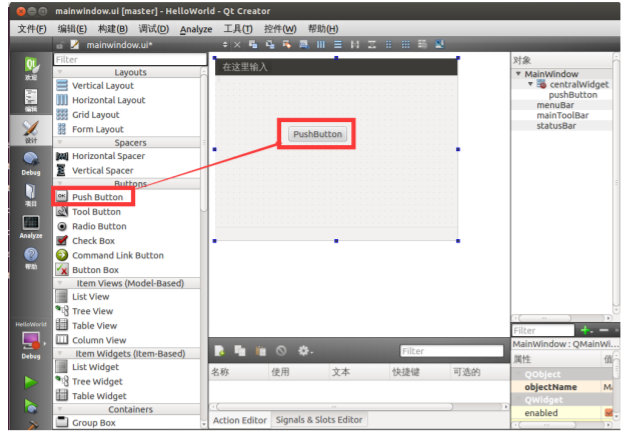The width and height of the screenshot is (625, 435).
Task: Click the property editor Filter field
Action: click(543, 330)
